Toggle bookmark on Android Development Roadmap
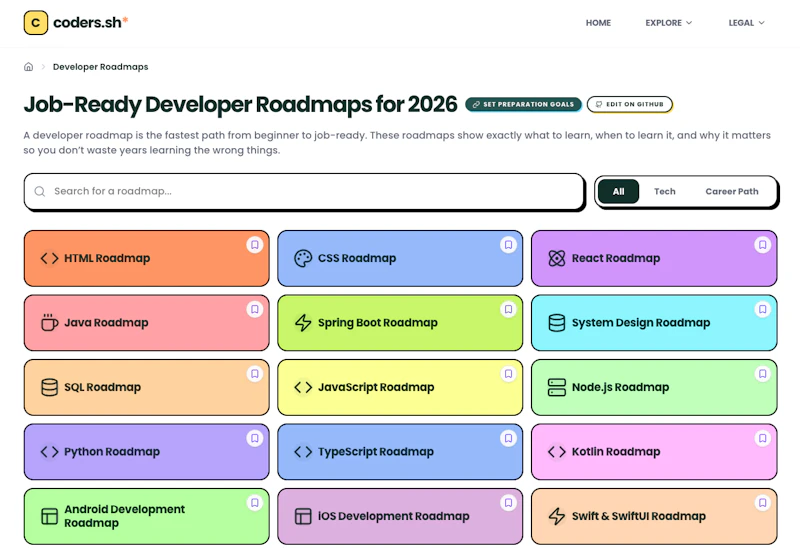This screenshot has width=800, height=548. click(x=255, y=503)
